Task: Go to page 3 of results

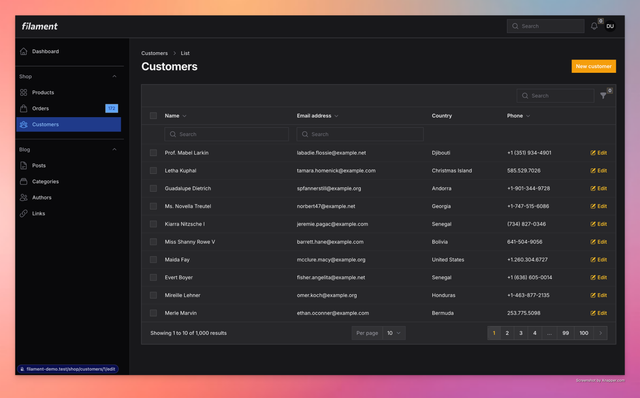Action: [521, 333]
